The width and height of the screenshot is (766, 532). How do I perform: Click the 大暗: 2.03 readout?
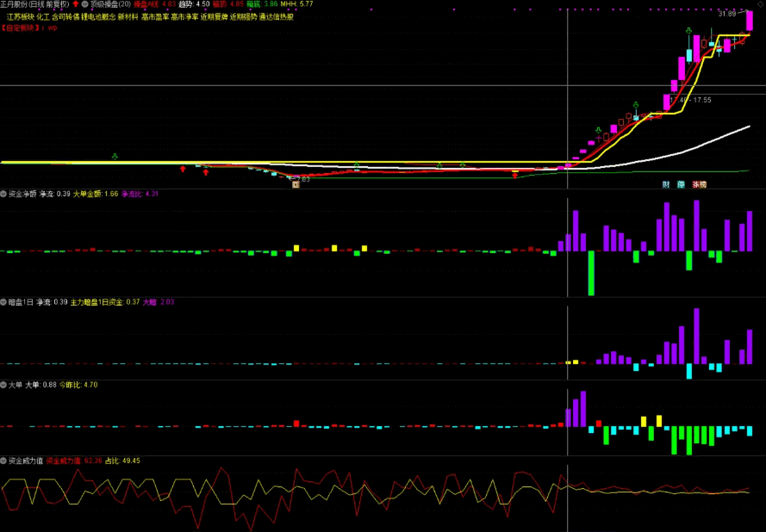coord(159,302)
